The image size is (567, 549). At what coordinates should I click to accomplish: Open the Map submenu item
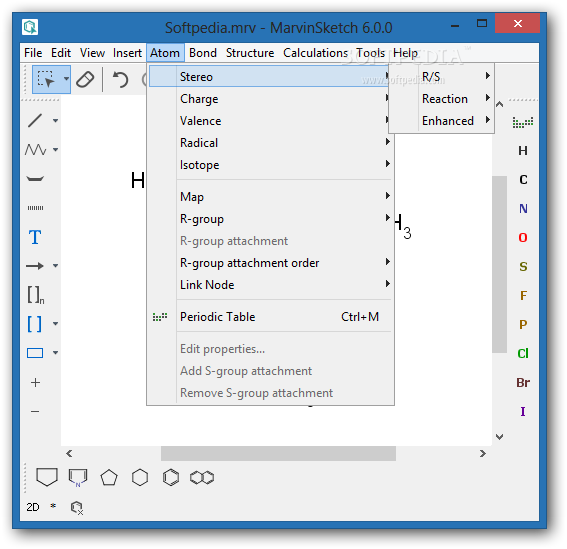point(270,197)
